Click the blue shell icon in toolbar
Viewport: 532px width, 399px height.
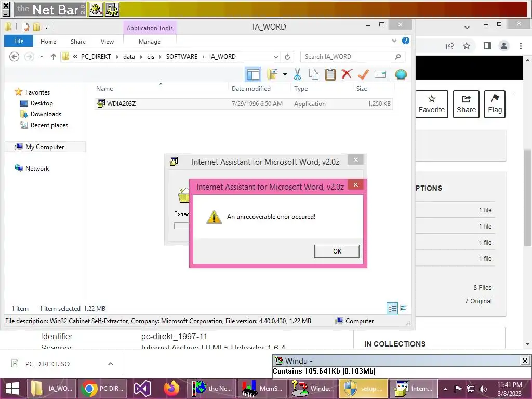[401, 74]
